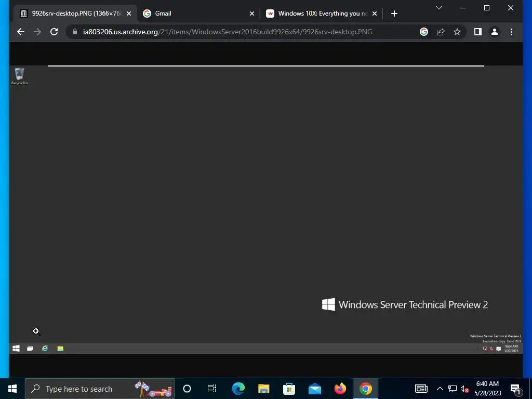Bookmark this page with the star icon
Viewport: 532px width, 399px height.
point(457,32)
